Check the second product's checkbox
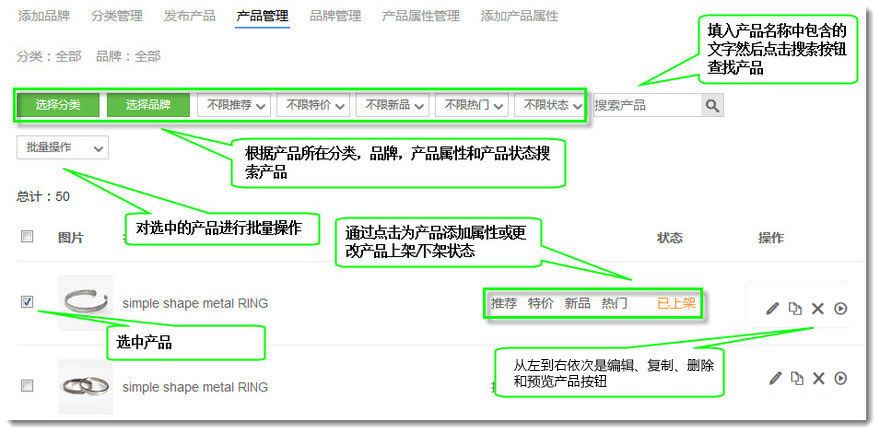Screen dimensions: 880x434 [x=27, y=385]
